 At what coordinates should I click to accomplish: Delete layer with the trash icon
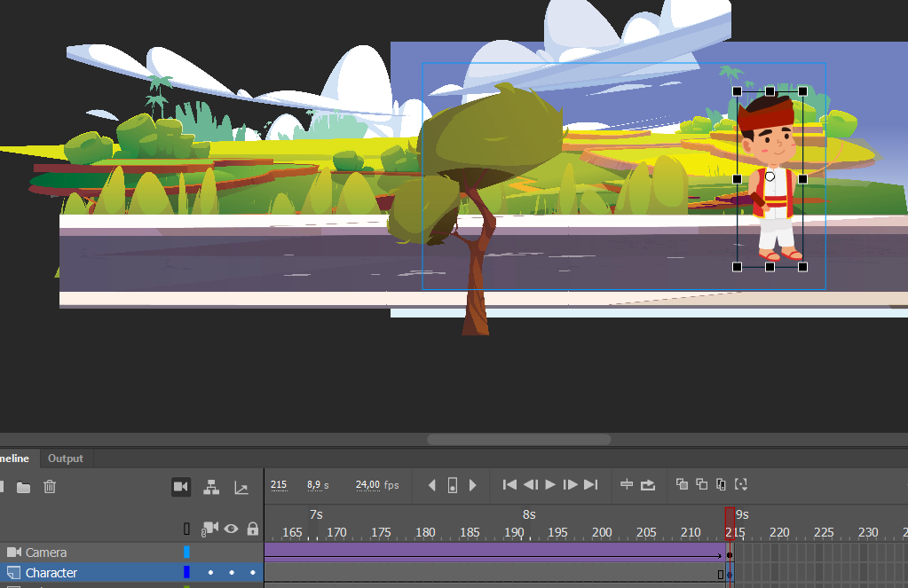pyautogui.click(x=50, y=487)
